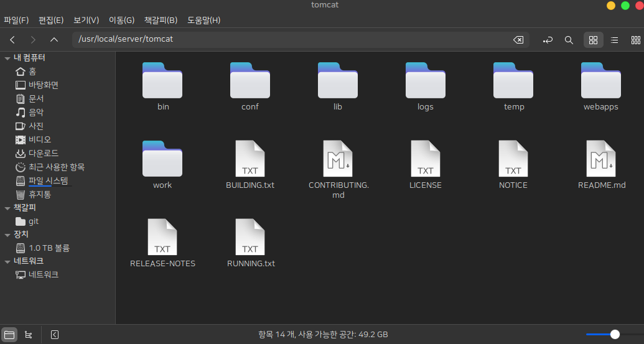
Task: Adjust the icon zoom slider
Action: click(x=614, y=335)
